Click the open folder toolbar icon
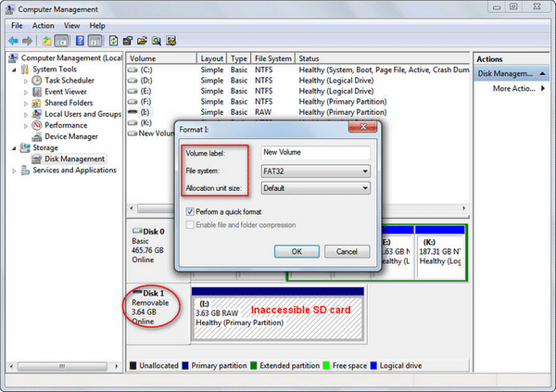Image resolution: width=556 pixels, height=392 pixels. [x=142, y=41]
